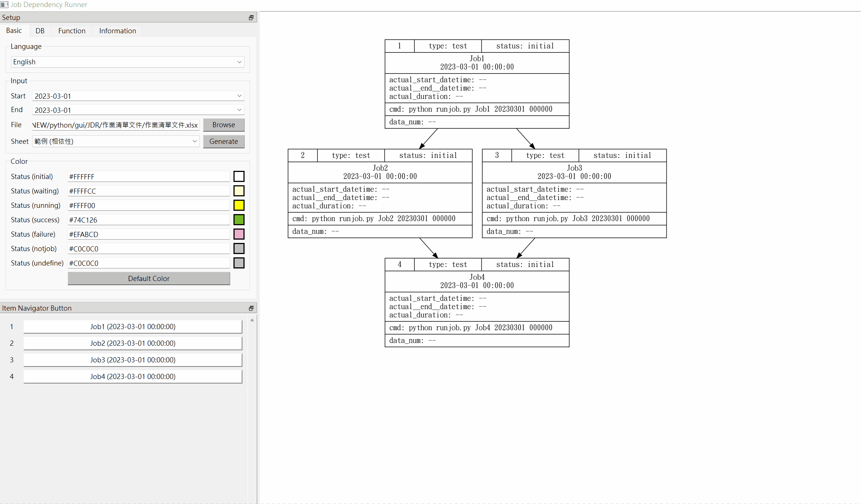Click the float panel icon on Setup title bar
The width and height of the screenshot is (861, 504).
pos(251,17)
